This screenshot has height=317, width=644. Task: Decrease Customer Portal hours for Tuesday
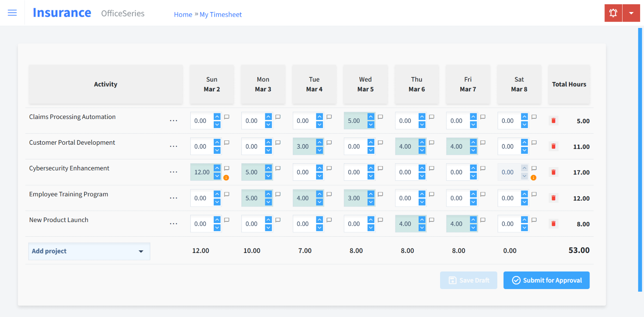click(x=319, y=150)
